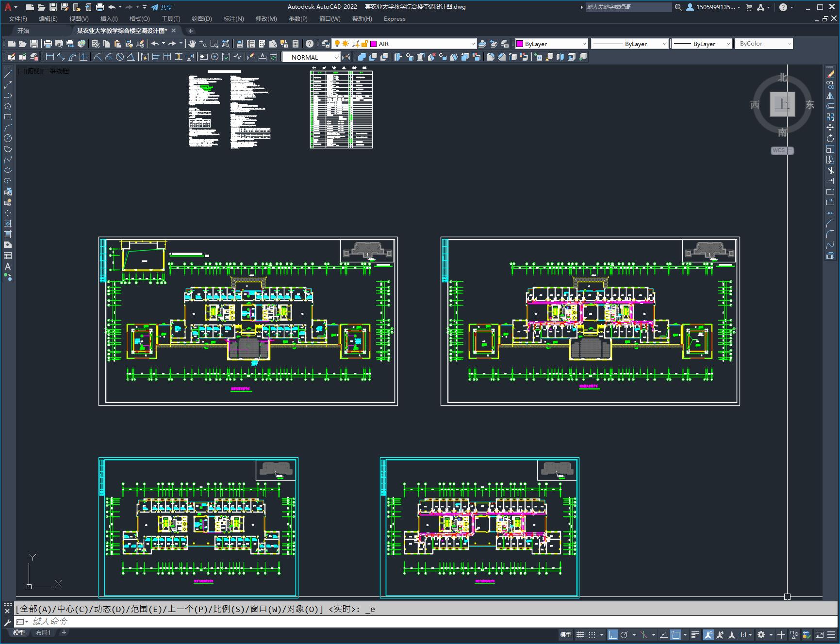Open the Express menu

(395, 19)
